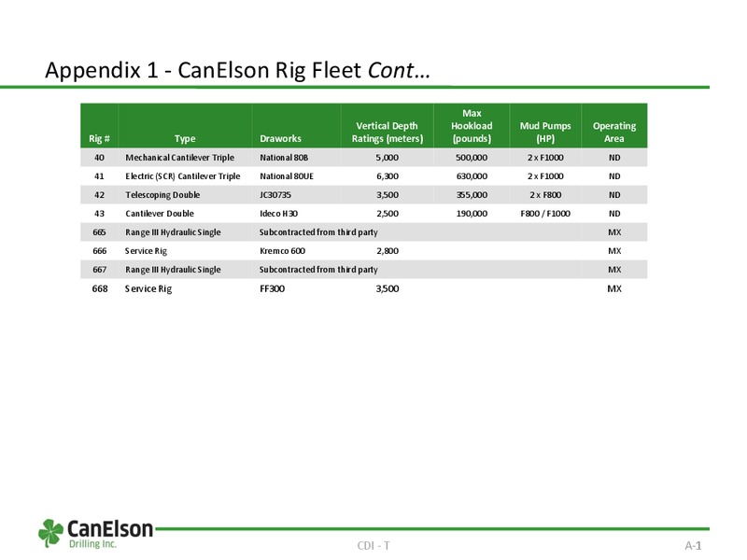
Task: Select the 6,300 depth rating value
Action: tap(388, 176)
